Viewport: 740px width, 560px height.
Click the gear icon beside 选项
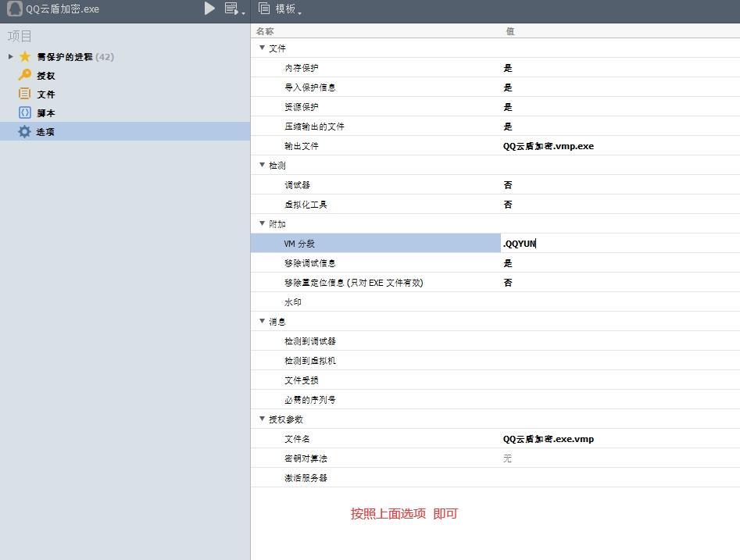[24, 132]
